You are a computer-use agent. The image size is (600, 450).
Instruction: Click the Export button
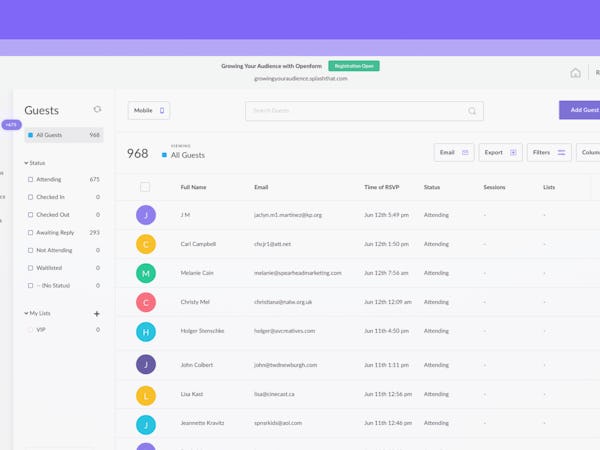pyautogui.click(x=500, y=152)
